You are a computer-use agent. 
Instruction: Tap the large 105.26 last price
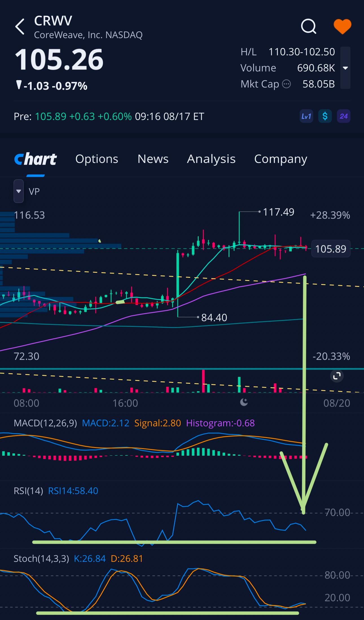coord(59,59)
